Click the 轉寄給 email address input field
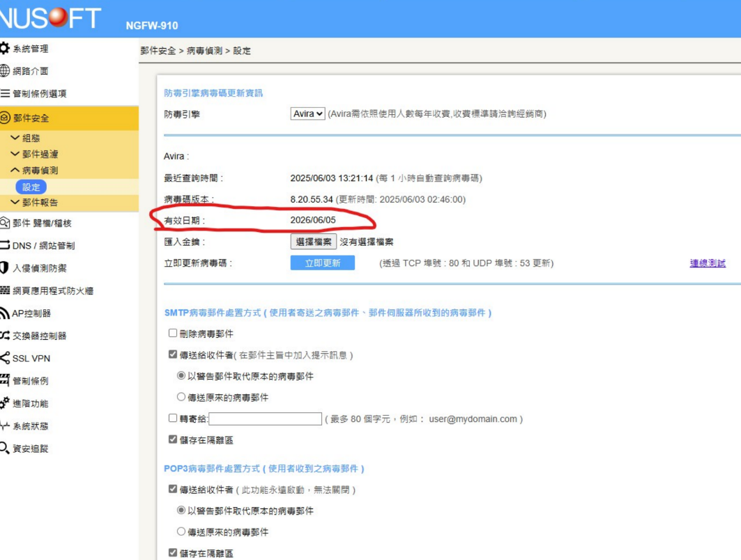 265,419
